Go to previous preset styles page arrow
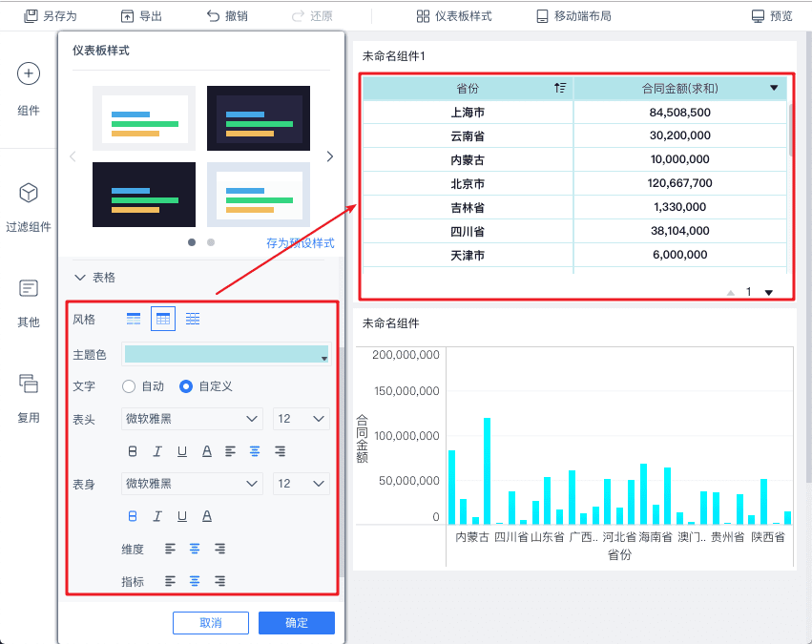Viewport: 812px width, 644px height. click(x=73, y=156)
